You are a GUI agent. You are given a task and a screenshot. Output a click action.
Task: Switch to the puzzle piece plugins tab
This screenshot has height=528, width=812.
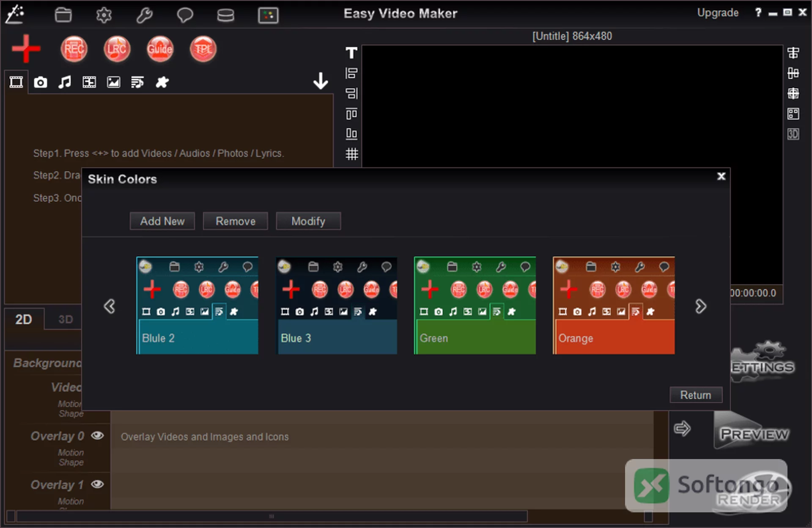(x=162, y=82)
